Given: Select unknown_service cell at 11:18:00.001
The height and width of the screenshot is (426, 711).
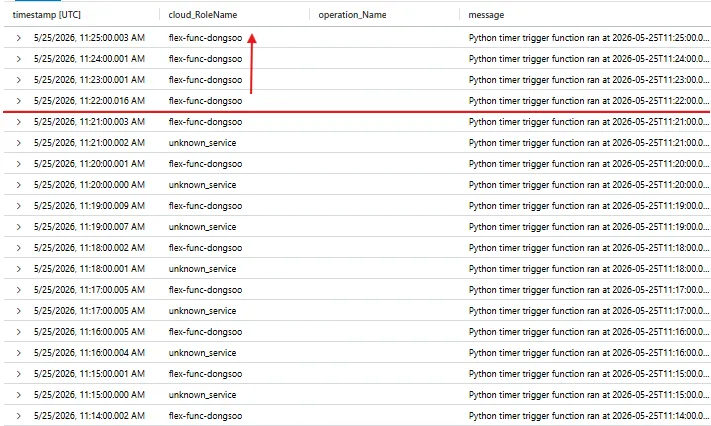Looking at the screenshot, I should pos(202,269).
